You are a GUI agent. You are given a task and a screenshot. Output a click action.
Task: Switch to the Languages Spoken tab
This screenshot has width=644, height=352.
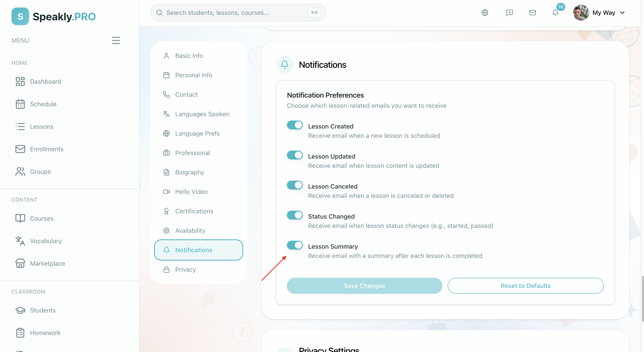point(198,114)
